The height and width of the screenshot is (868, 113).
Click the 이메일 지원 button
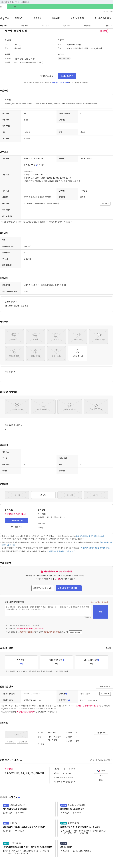pos(16,527)
